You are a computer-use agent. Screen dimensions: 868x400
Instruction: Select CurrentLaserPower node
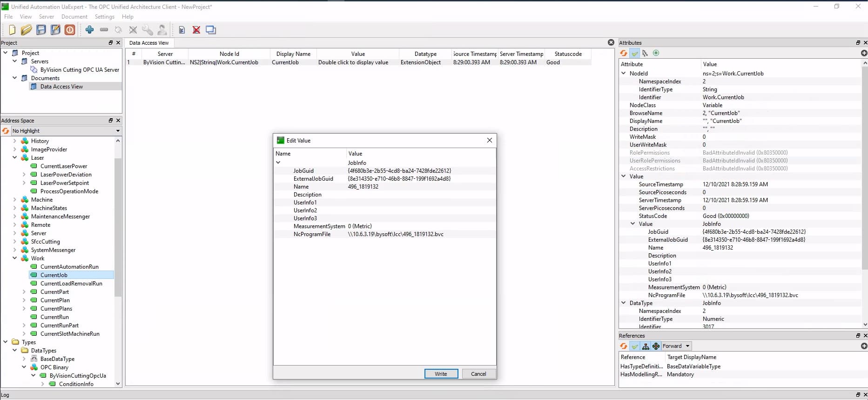pyautogui.click(x=64, y=166)
